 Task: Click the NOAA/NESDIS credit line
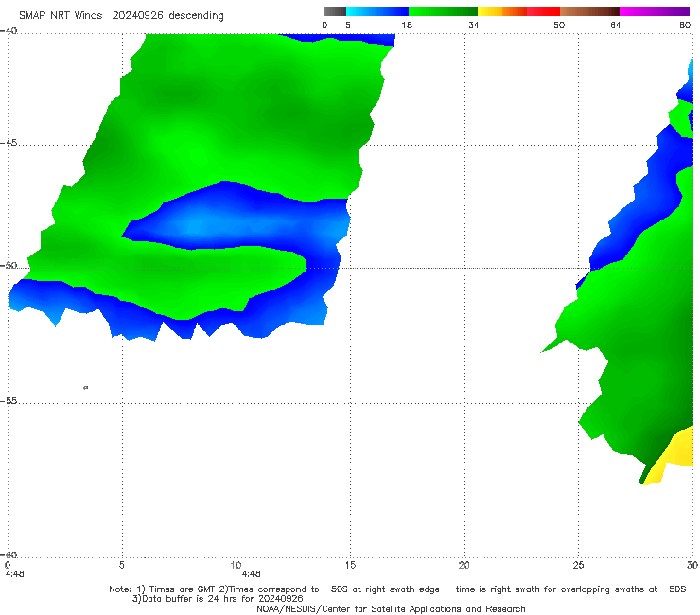pyautogui.click(x=391, y=609)
